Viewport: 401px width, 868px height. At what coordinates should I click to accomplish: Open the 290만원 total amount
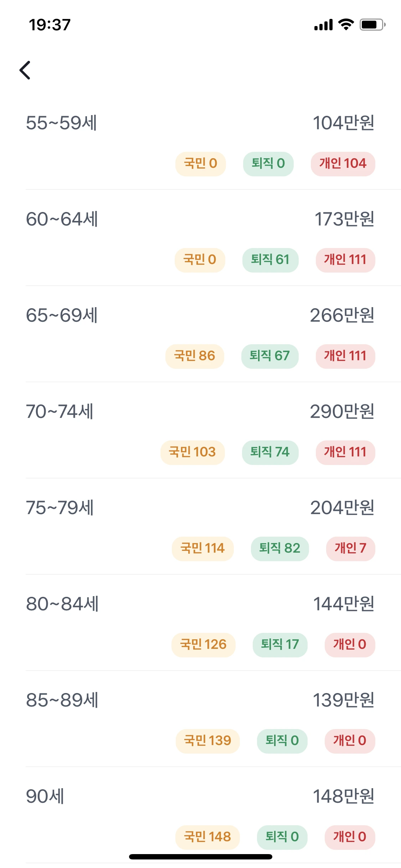(x=342, y=412)
